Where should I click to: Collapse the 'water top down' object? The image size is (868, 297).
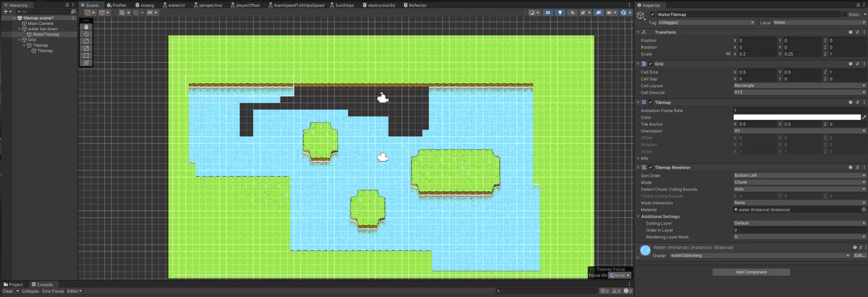(x=20, y=29)
